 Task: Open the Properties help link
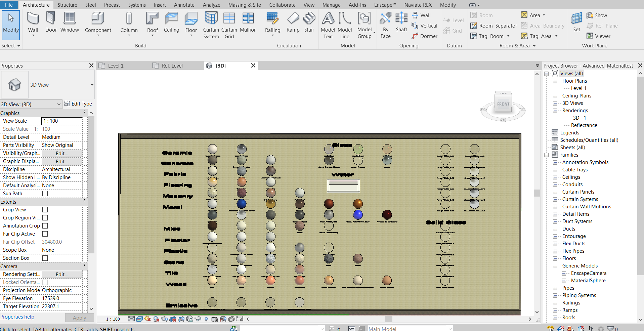pyautogui.click(x=17, y=317)
